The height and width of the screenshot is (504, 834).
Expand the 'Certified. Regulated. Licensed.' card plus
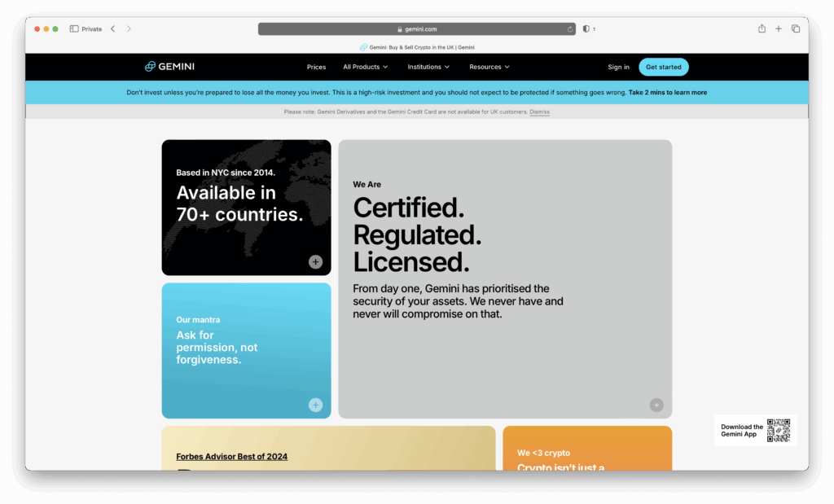(x=656, y=405)
